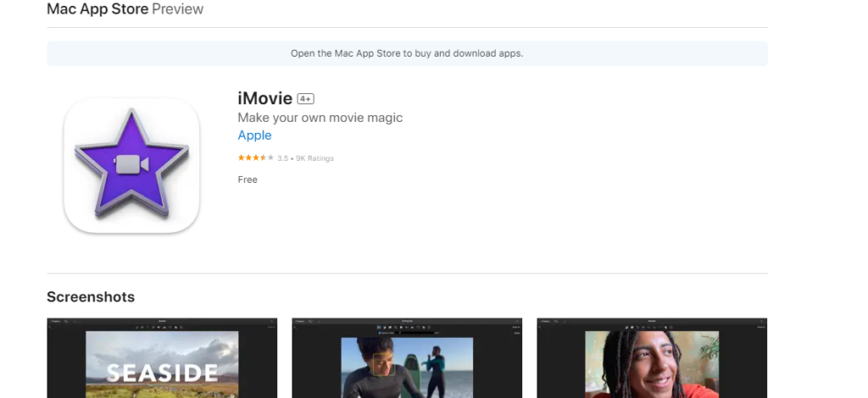Open the smiling person screenshot thumbnail
Screen dimensions: 868x398
pyautogui.click(x=652, y=358)
